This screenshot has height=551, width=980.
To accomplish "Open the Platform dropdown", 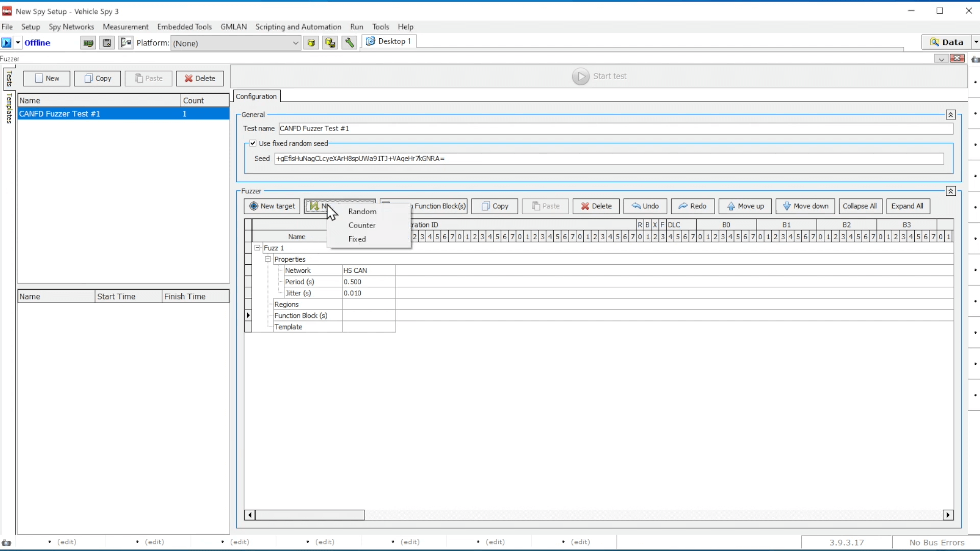I will [295, 43].
